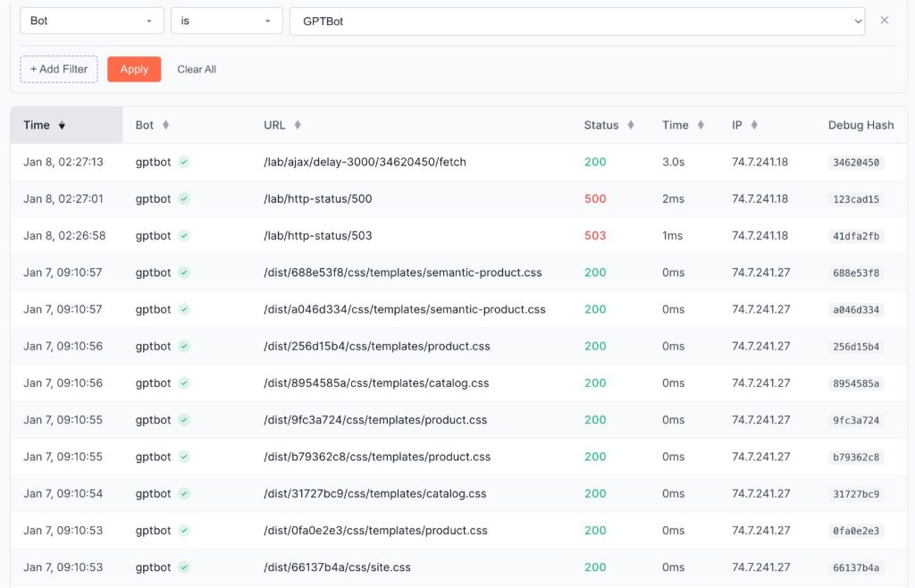
Task: Click the sort icon beside IP header
Action: (754, 125)
